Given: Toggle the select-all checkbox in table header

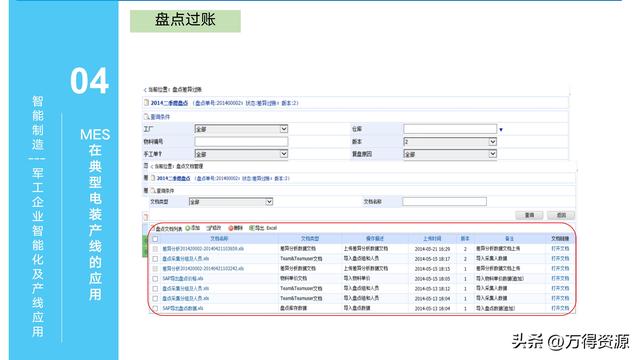Looking at the screenshot, I should (155, 239).
